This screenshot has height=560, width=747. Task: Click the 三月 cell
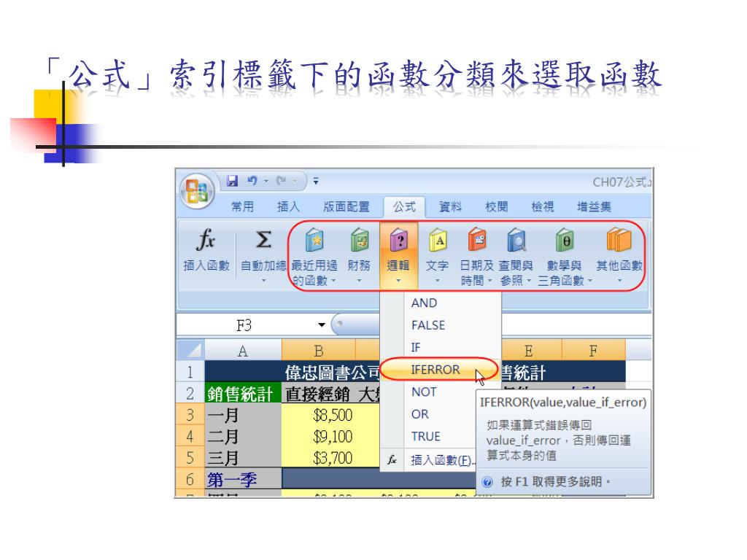(x=243, y=458)
